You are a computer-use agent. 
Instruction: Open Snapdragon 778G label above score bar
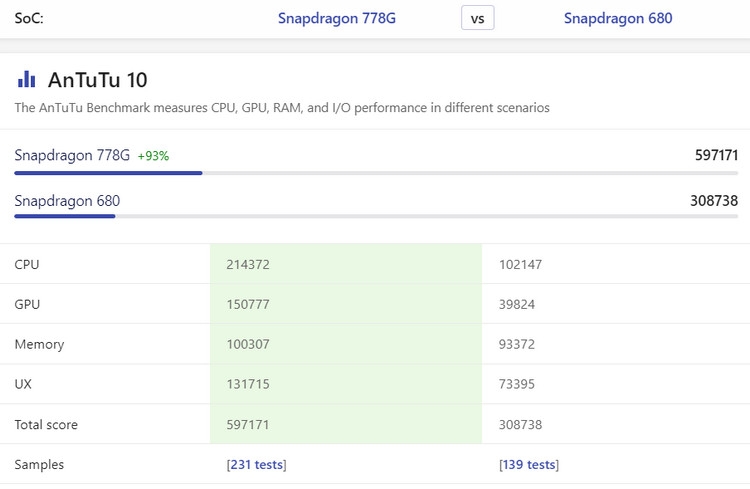point(72,155)
